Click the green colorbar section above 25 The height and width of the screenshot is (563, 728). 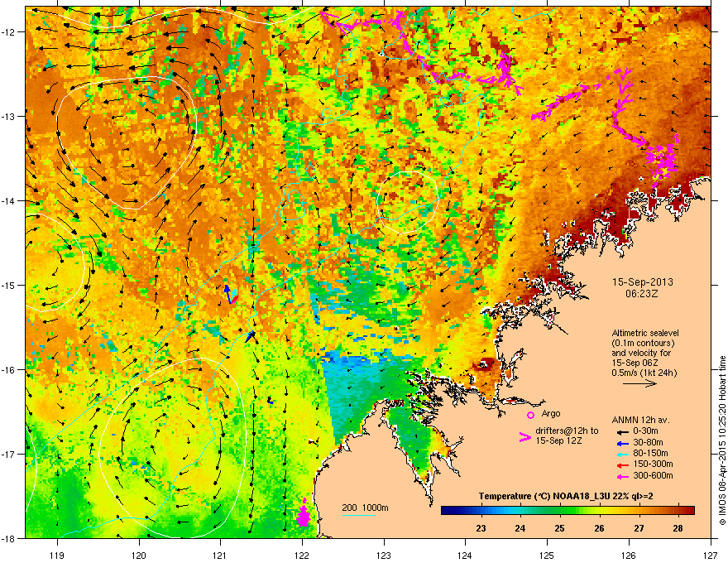click(560, 510)
